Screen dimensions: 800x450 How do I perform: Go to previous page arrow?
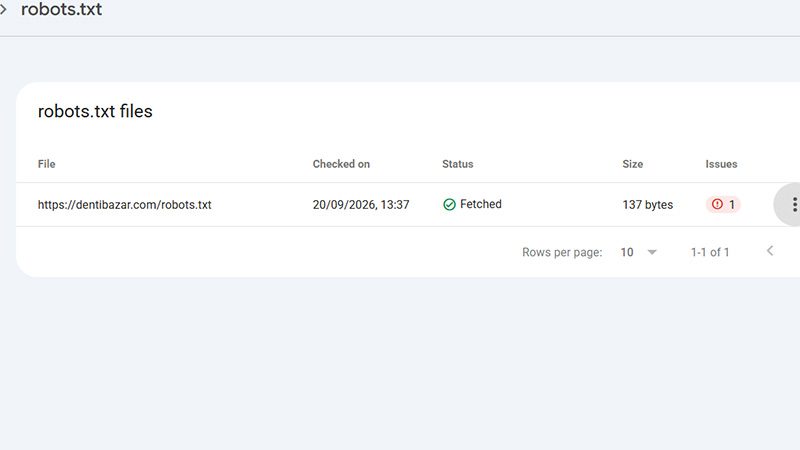point(770,251)
